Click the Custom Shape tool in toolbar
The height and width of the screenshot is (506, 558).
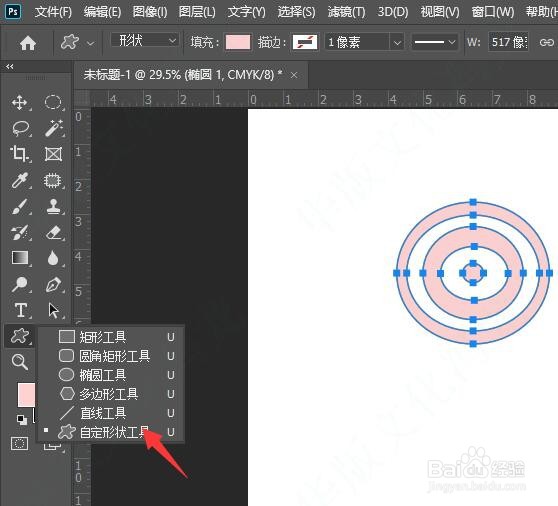click(19, 336)
